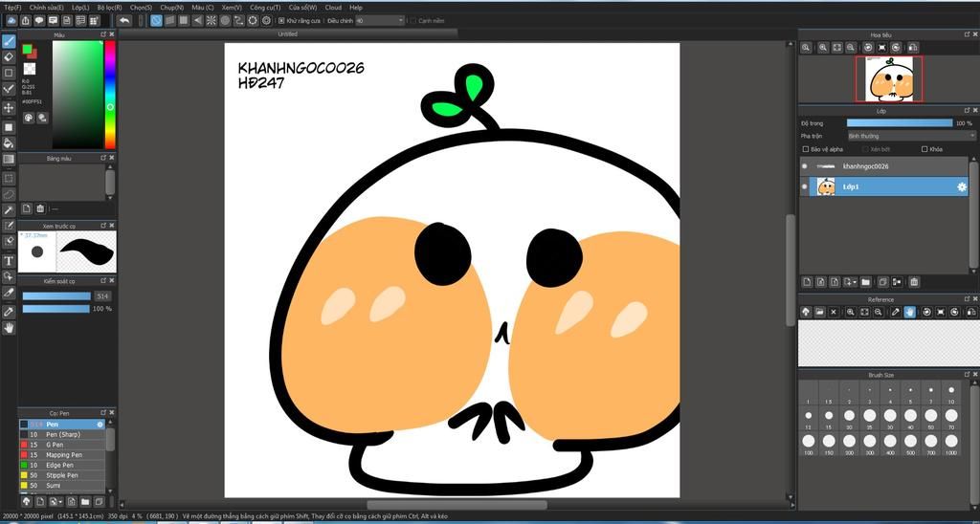Viewport: 980px width, 524px height.
Task: Enable the Khóa lock checkbox
Action: (x=924, y=149)
